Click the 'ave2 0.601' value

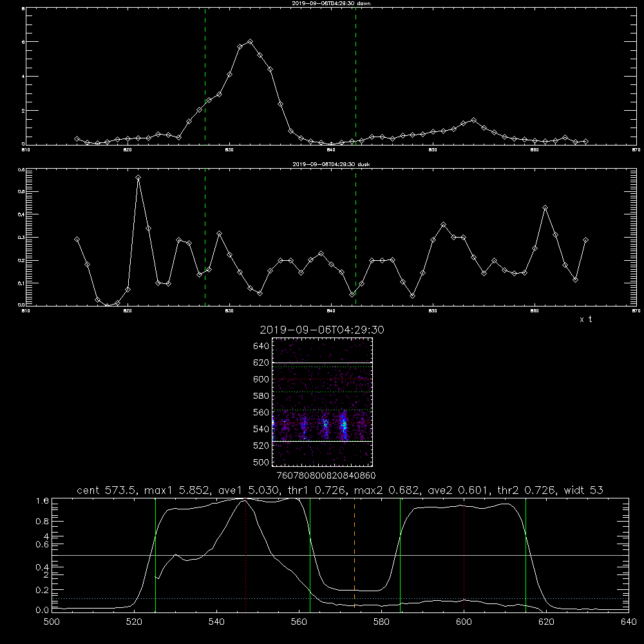tap(459, 490)
